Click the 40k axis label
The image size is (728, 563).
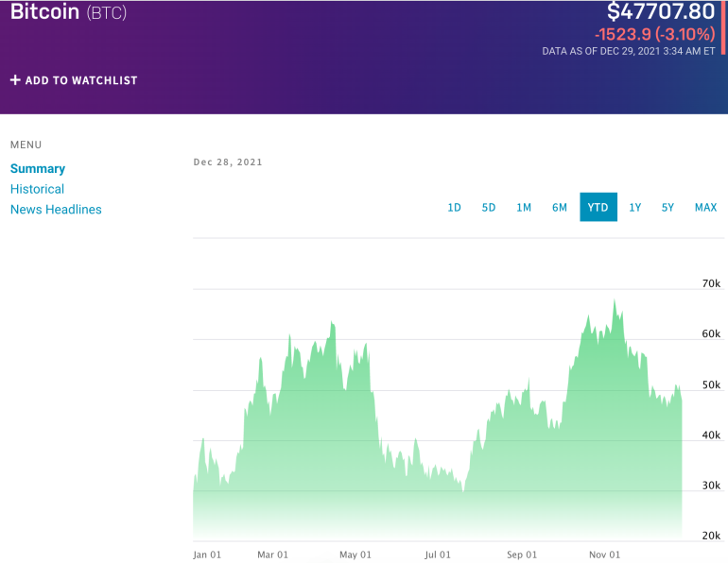711,435
